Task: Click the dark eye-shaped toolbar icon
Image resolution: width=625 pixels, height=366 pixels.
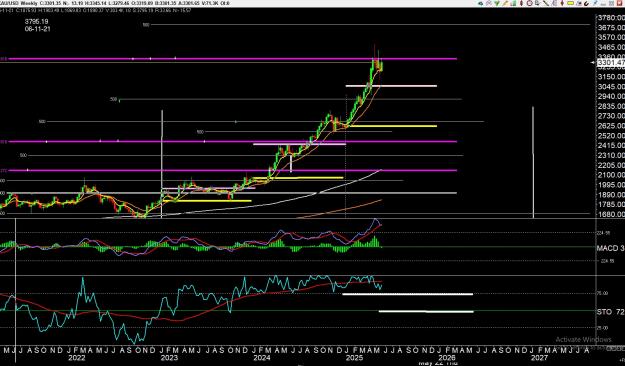Action: pyautogui.click(x=481, y=3)
